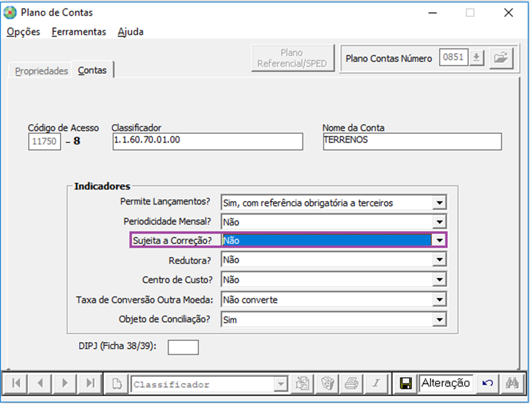This screenshot has height=405, width=532.
Task: Click the delete trash bin icon
Action: [327, 384]
